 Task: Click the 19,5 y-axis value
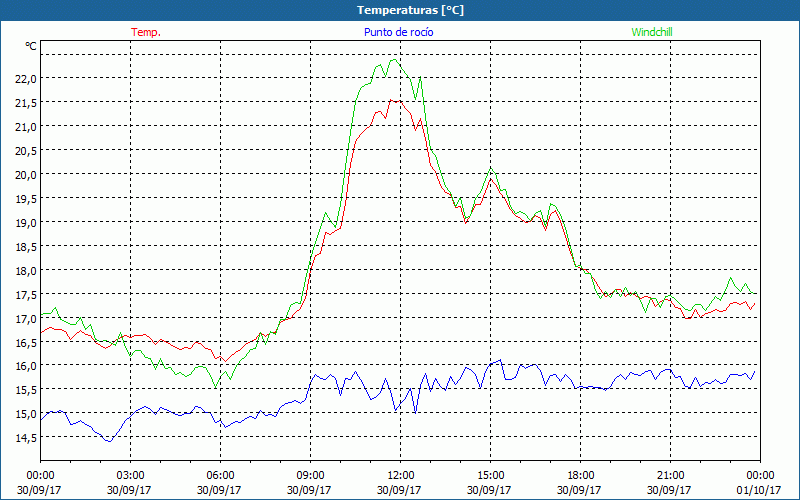pyautogui.click(x=26, y=198)
